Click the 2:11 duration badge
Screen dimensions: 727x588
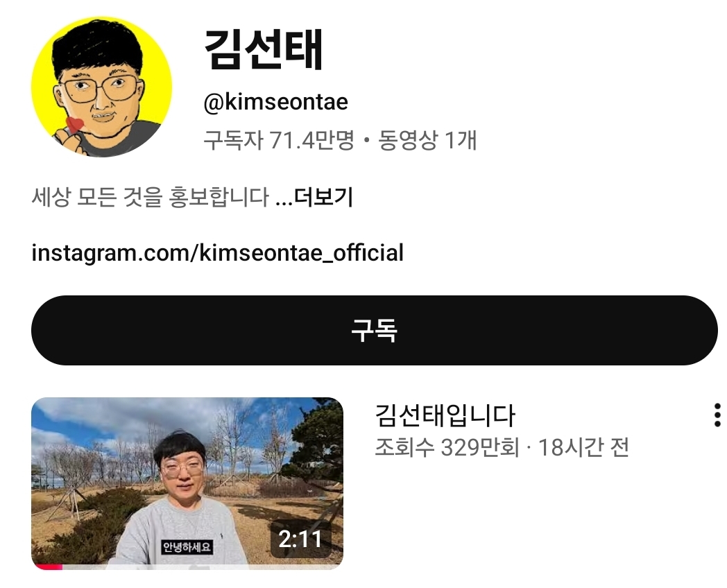[x=300, y=539]
